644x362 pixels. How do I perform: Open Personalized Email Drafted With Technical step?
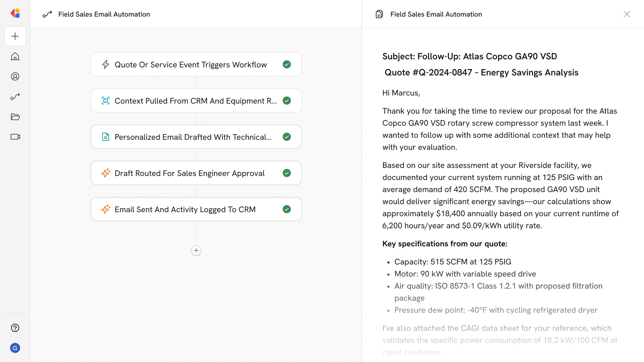(x=193, y=137)
